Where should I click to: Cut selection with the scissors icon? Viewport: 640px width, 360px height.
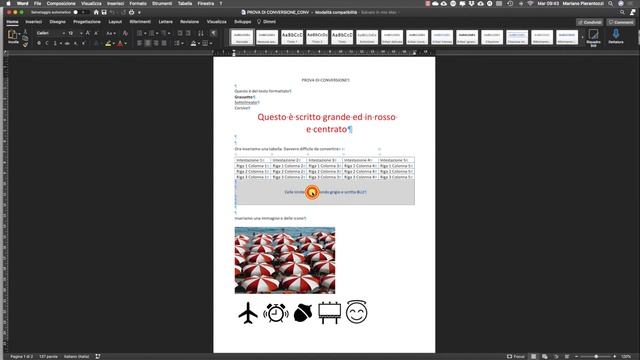click(x=25, y=31)
